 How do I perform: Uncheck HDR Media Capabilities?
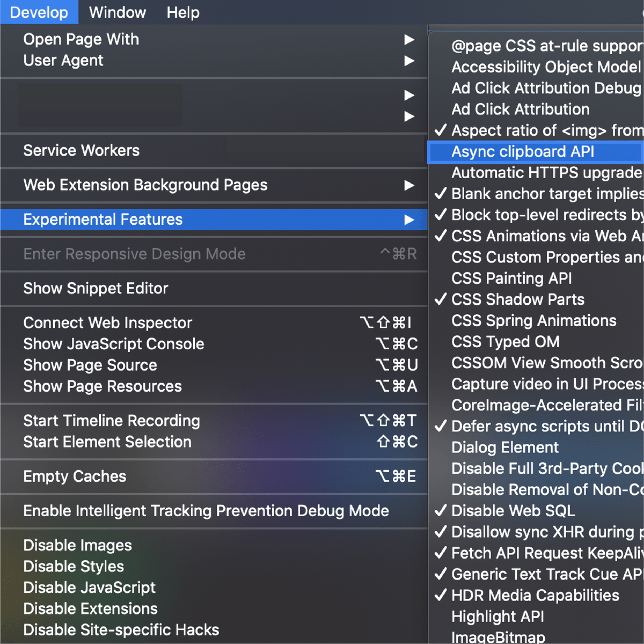535,596
